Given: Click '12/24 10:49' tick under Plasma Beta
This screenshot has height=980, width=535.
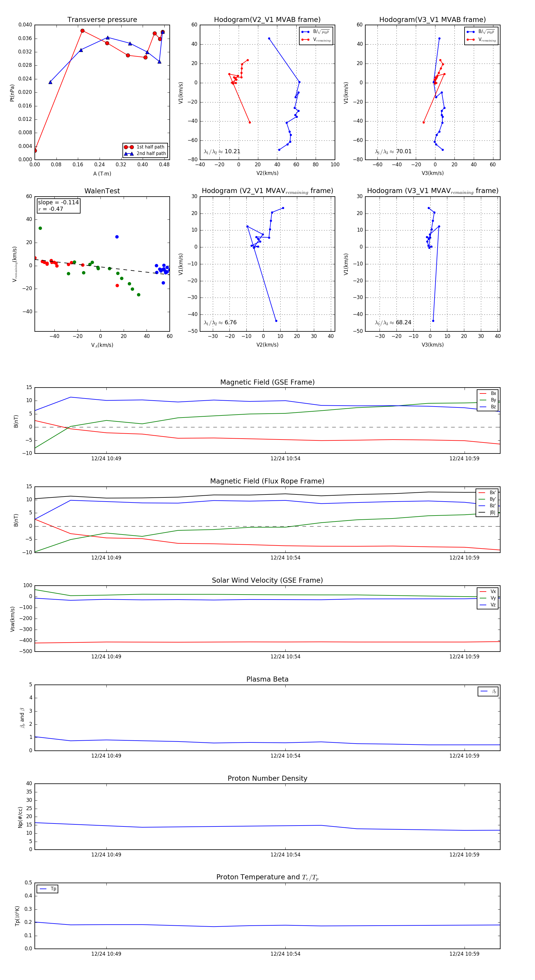Looking at the screenshot, I should pos(106,755).
